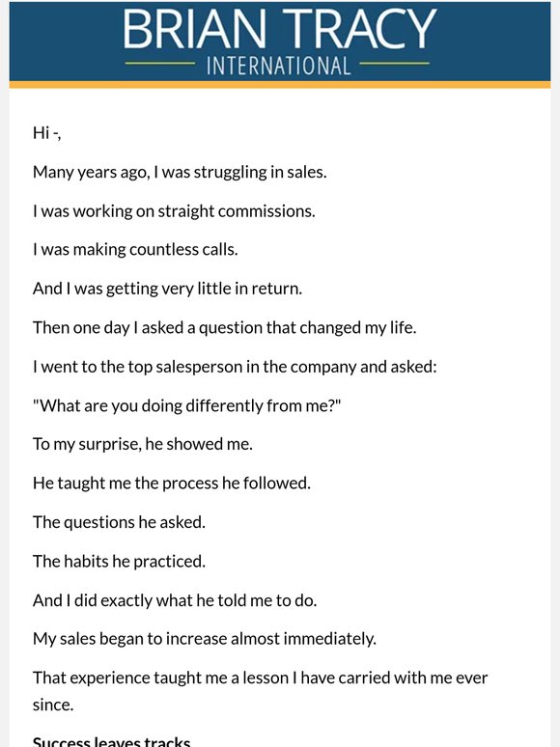Click 'My sales began to increase' line
The width and height of the screenshot is (560, 747).
205,639
